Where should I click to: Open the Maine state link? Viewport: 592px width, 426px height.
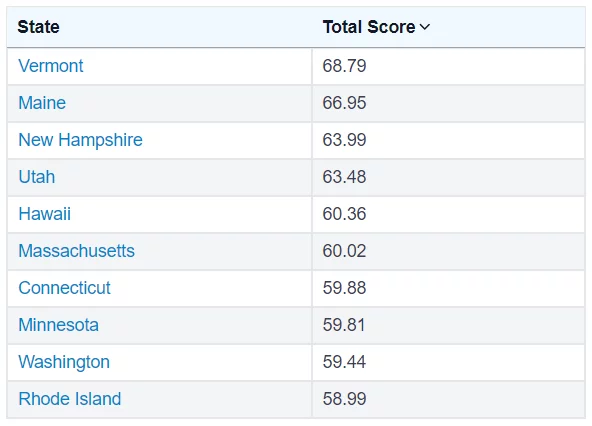pos(42,103)
